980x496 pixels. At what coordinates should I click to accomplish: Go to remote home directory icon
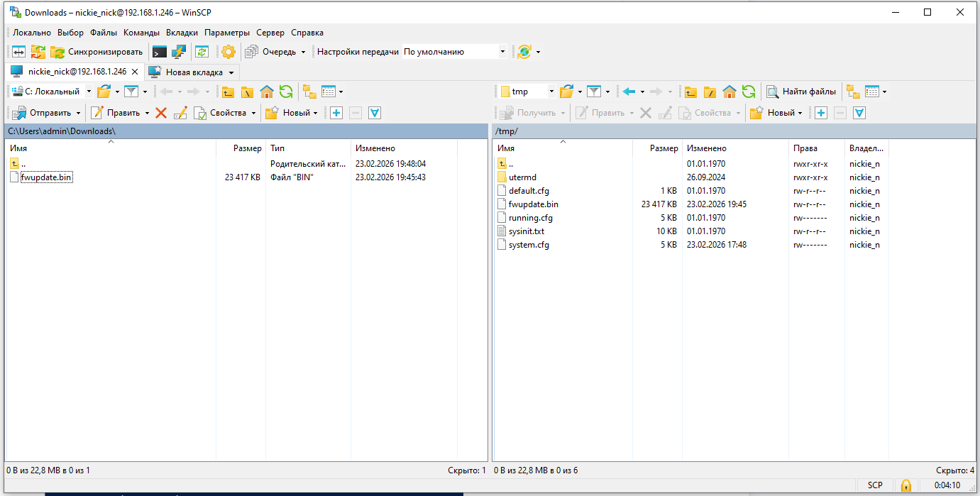click(x=729, y=92)
